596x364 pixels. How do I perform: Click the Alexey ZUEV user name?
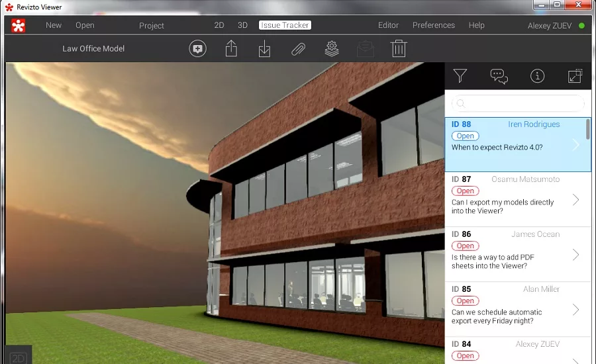click(x=549, y=26)
